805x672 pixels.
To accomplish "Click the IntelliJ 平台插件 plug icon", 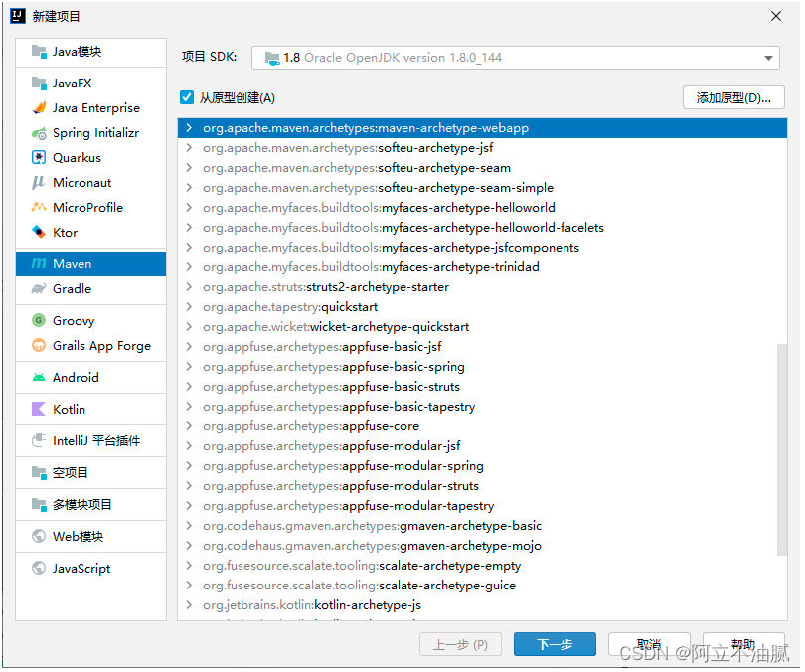I will pos(39,441).
